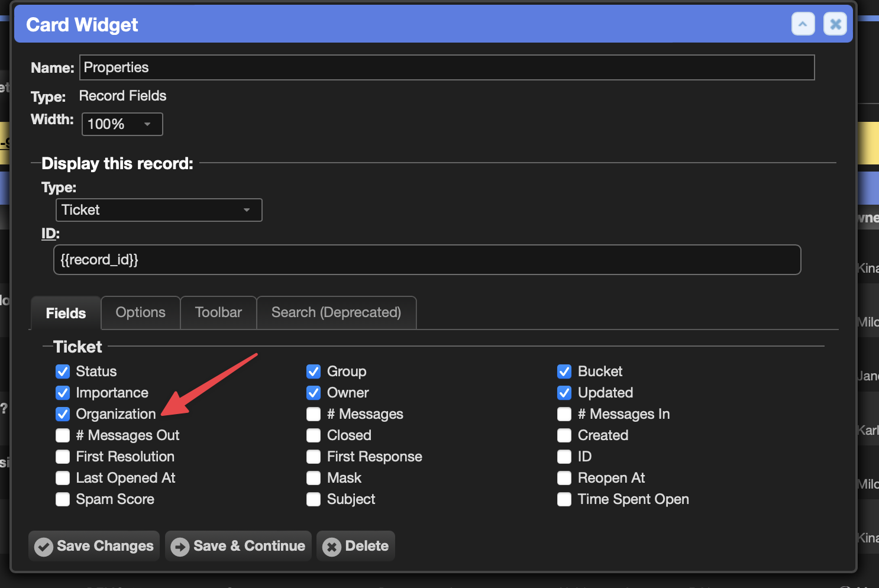This screenshot has width=879, height=588.
Task: Enable the # Messages field
Action: click(314, 414)
